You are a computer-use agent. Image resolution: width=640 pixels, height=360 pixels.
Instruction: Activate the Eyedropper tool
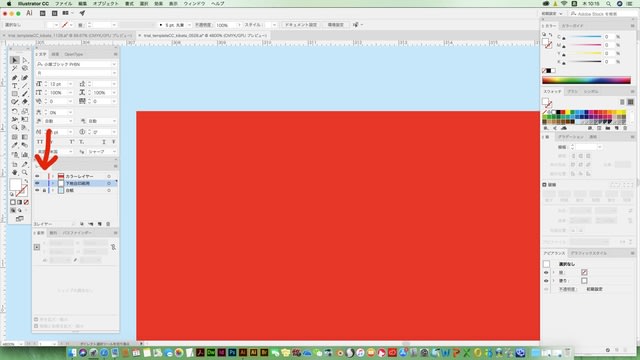pos(15,145)
